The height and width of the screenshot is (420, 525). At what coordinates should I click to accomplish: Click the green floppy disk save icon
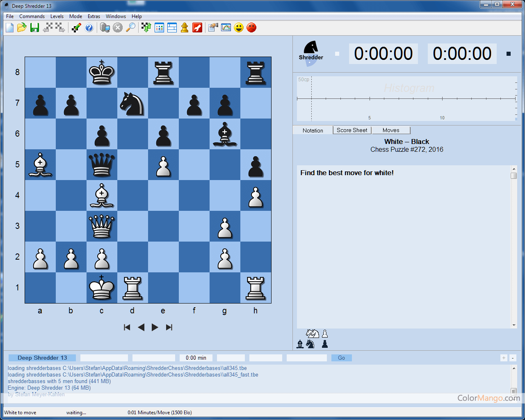click(x=35, y=27)
